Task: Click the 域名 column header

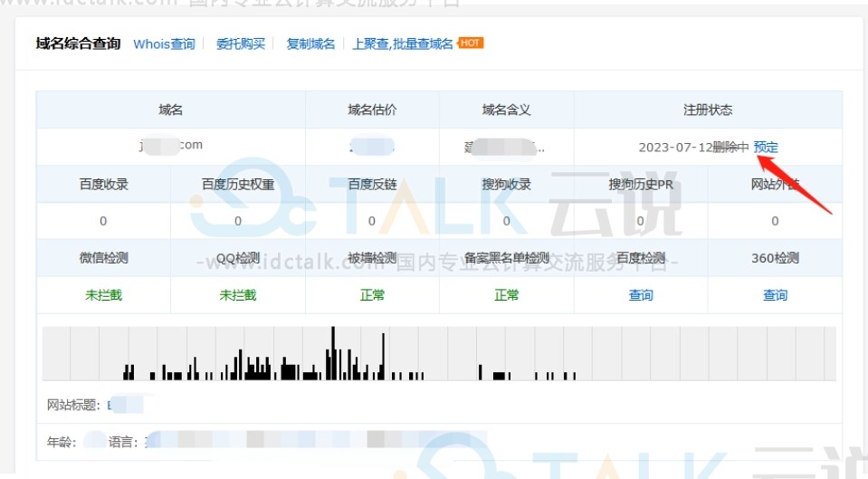Action: point(170,110)
